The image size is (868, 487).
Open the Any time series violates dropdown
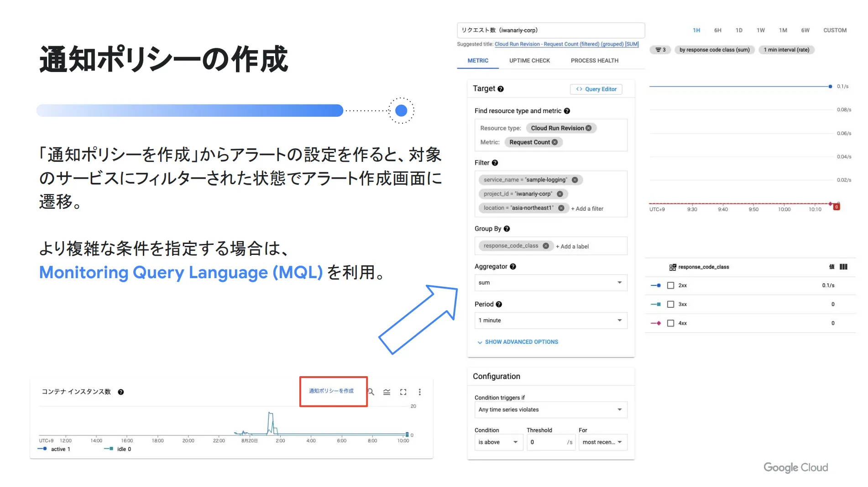click(551, 409)
